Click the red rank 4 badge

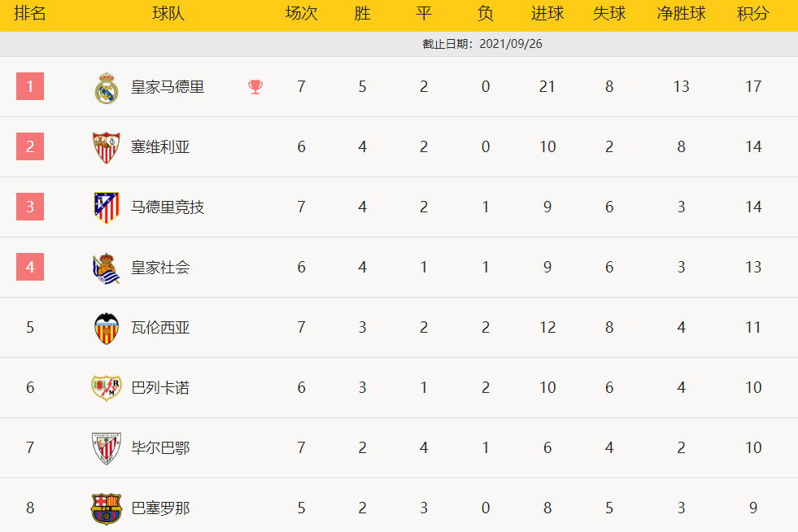tap(30, 267)
